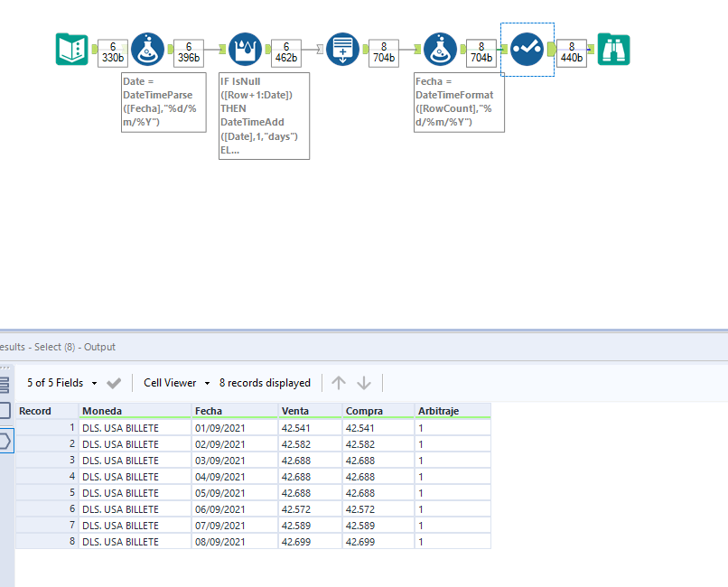Select record row number 1
The width and height of the screenshot is (728, 587).
tap(47, 428)
